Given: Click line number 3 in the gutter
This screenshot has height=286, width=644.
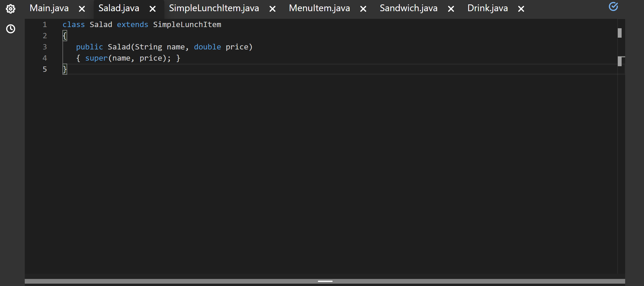Looking at the screenshot, I should coord(45,47).
